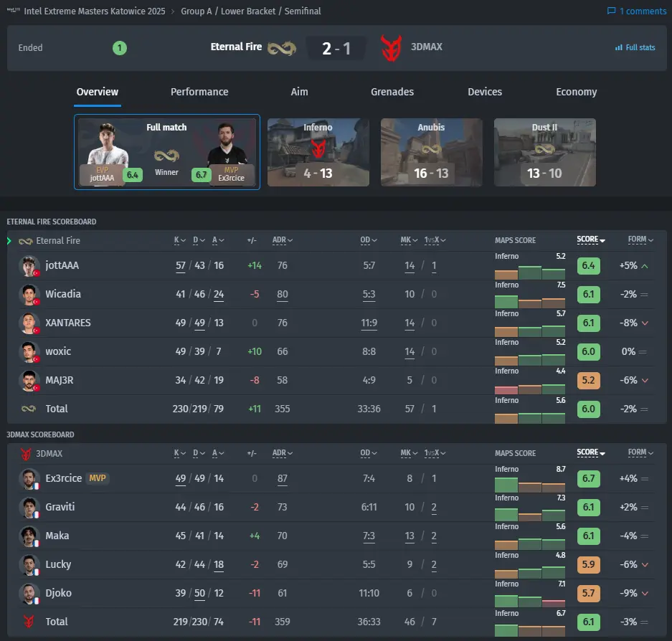Click the Full stats bar chart icon
Screen dimensions: 672x641
coord(618,47)
